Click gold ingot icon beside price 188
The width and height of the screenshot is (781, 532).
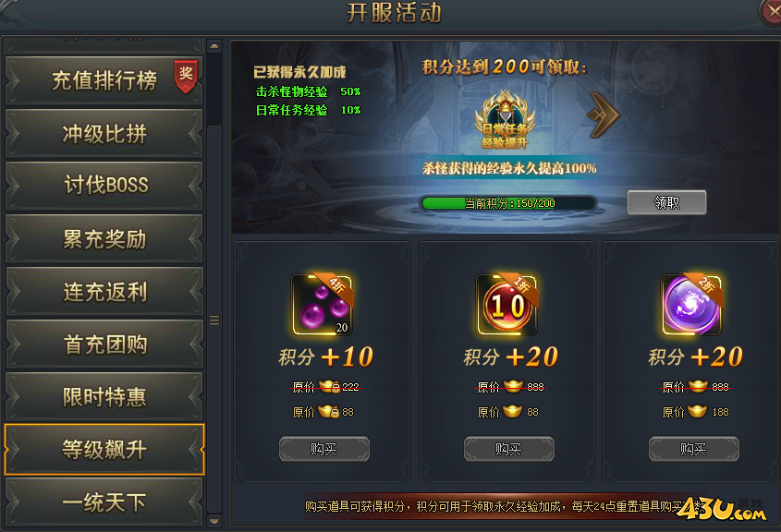pyautogui.click(x=697, y=411)
